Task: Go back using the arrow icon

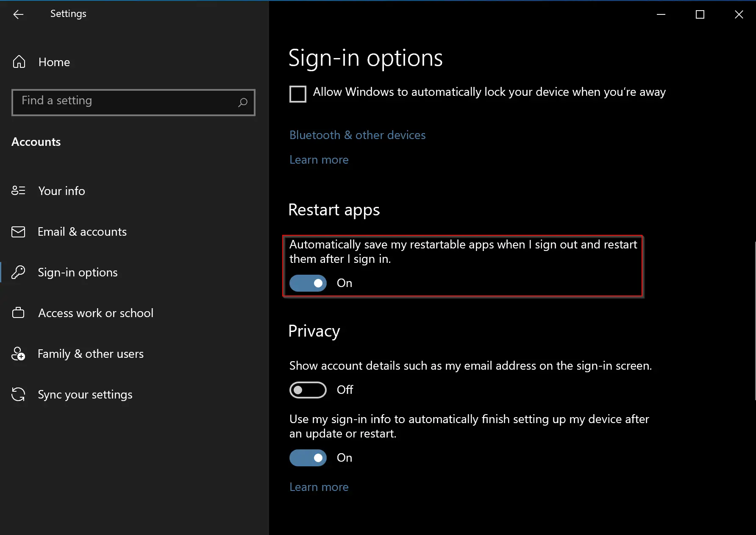Action: (x=18, y=14)
